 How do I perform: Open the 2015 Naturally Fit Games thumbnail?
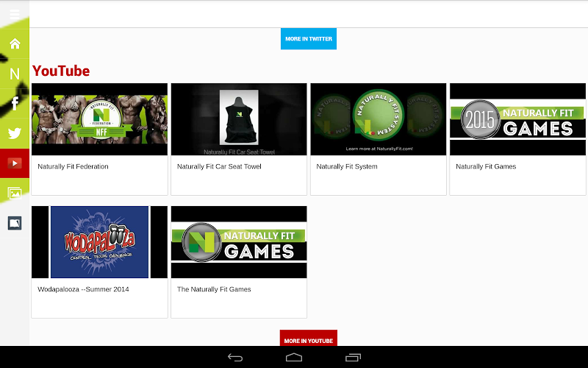[518, 119]
